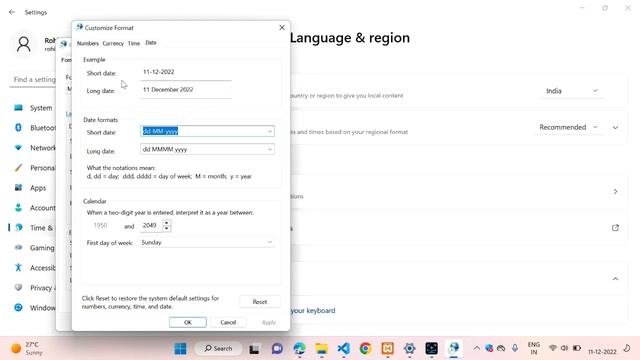Open the Short date format dropdown
Viewport: 640px width, 360px height.
tap(269, 131)
